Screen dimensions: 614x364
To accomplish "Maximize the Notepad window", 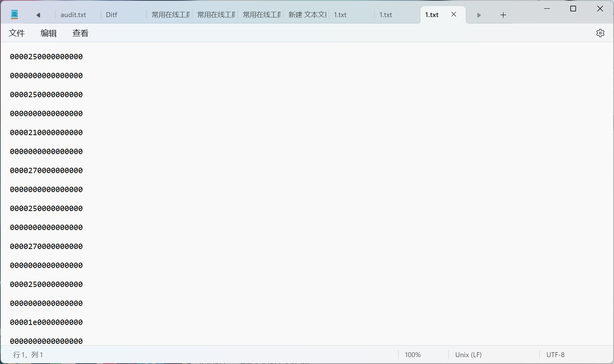I will [573, 8].
